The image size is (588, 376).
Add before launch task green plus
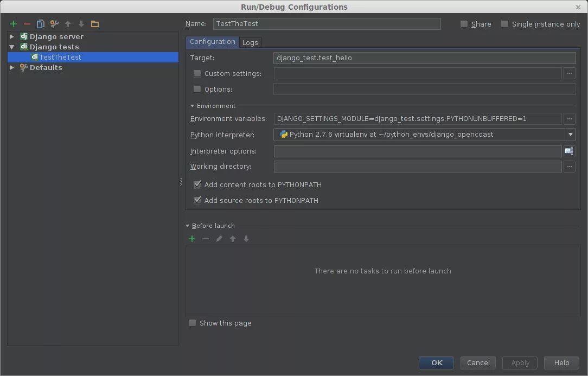pos(192,239)
